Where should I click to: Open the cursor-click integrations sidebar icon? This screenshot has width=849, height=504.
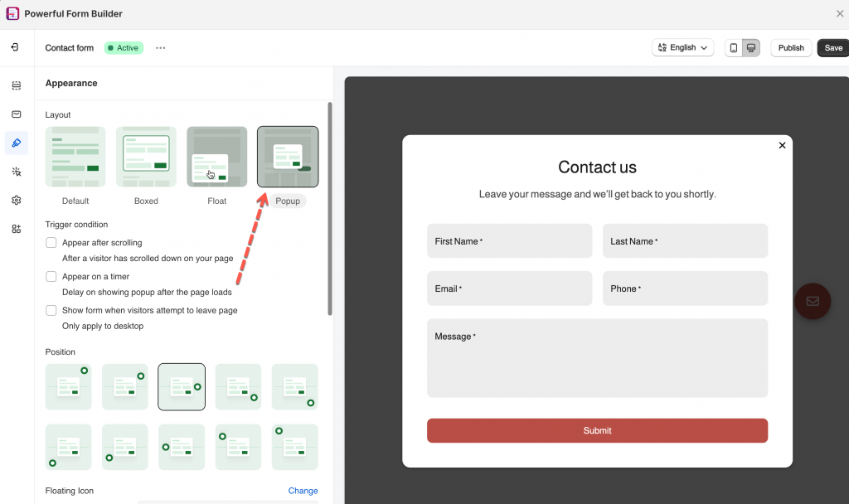pyautogui.click(x=17, y=172)
